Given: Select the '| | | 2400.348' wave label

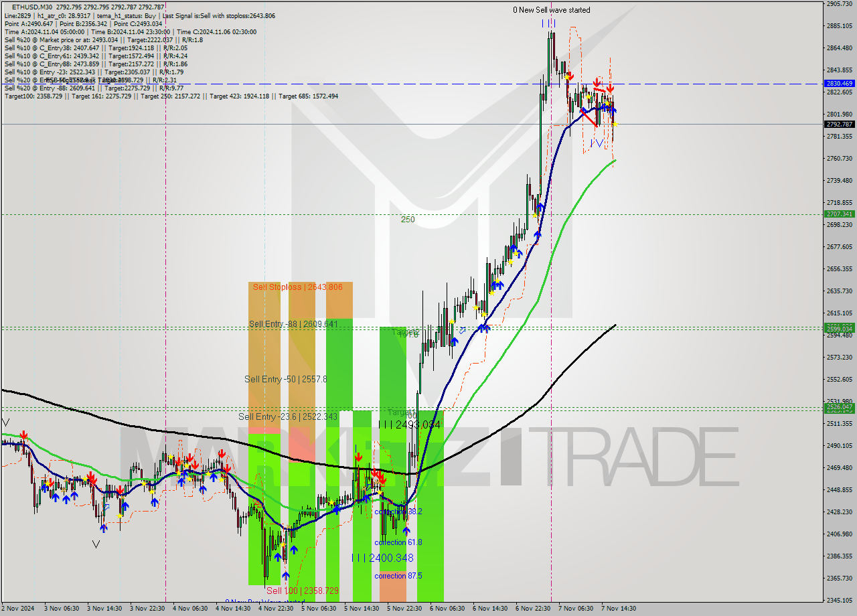Looking at the screenshot, I should pyautogui.click(x=382, y=558).
